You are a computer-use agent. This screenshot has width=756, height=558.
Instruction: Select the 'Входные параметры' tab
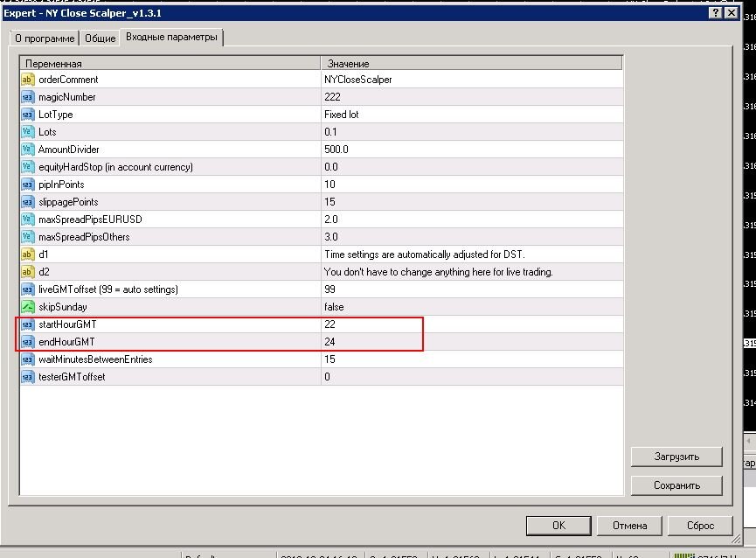click(x=171, y=37)
